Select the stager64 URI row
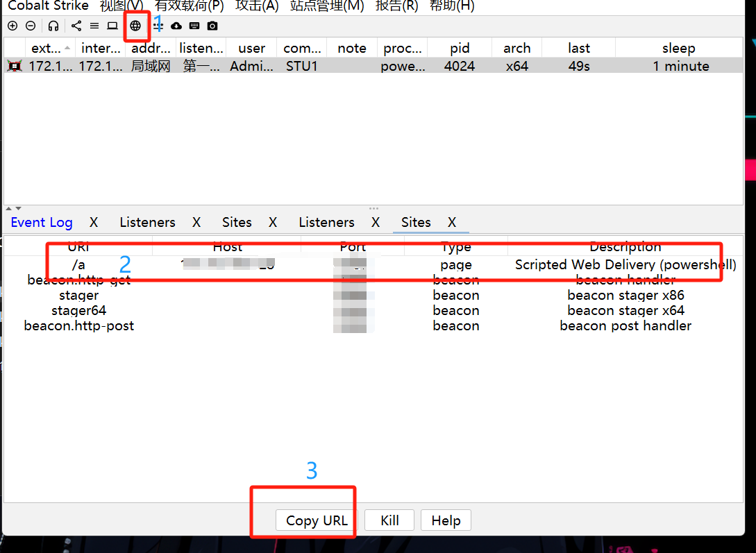The width and height of the screenshot is (756, 553). click(x=373, y=311)
